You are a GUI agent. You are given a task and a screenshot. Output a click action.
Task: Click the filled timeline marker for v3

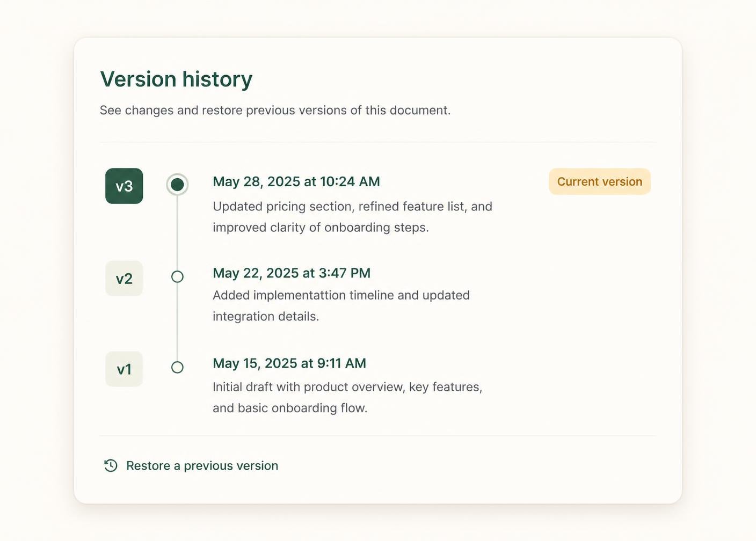point(177,185)
